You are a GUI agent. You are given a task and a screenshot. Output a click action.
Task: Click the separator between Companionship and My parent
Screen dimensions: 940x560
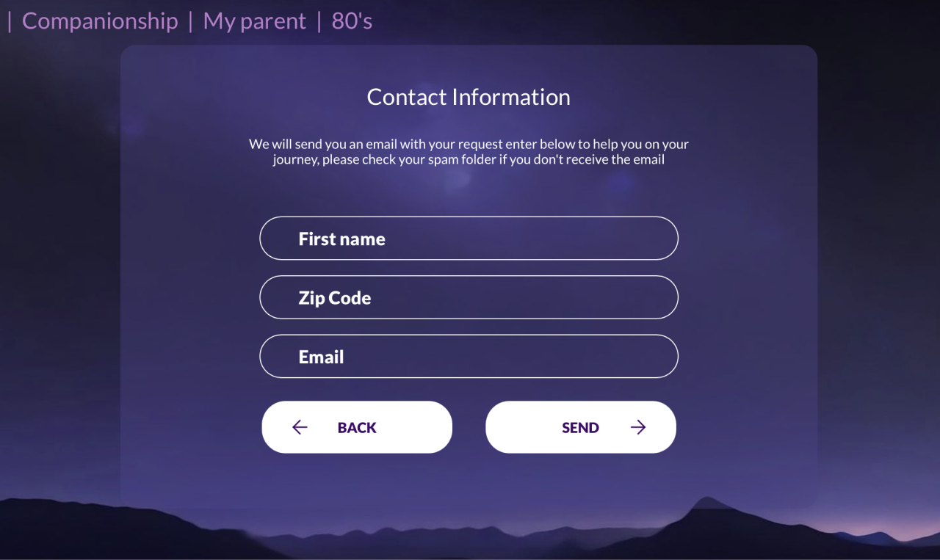click(x=190, y=21)
